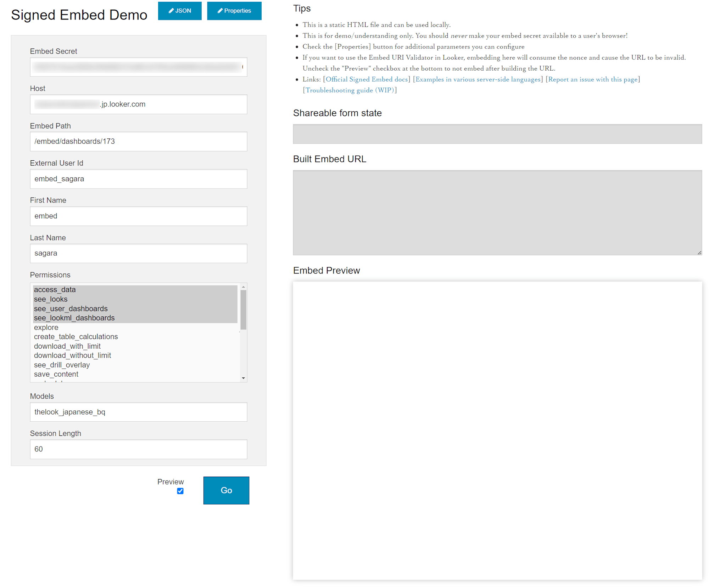Select the First Name field
The width and height of the screenshot is (709, 588).
(x=138, y=216)
